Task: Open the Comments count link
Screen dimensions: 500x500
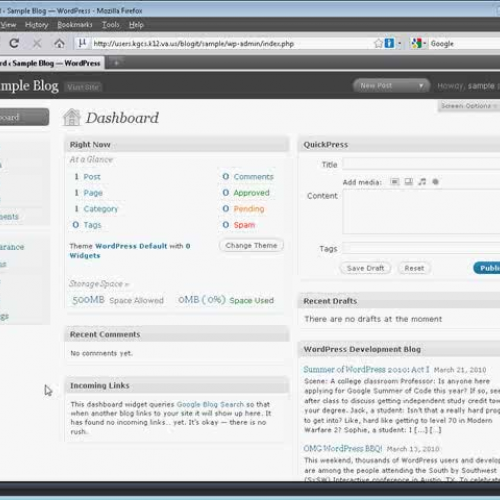Action: 254,177
